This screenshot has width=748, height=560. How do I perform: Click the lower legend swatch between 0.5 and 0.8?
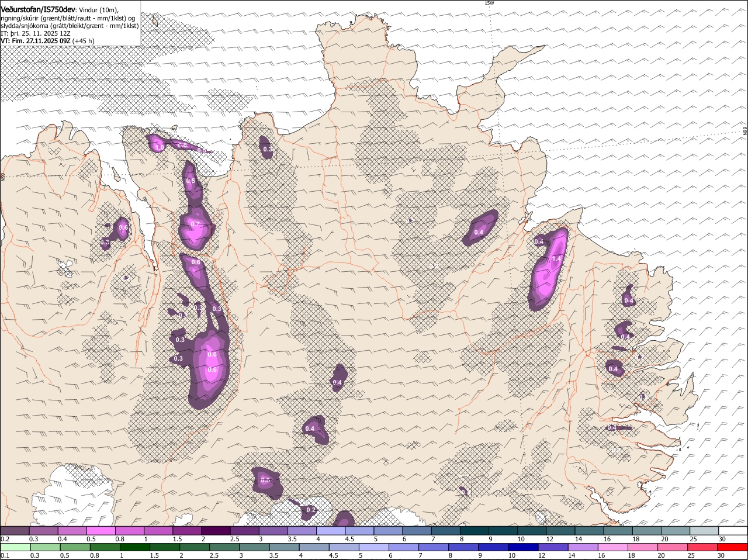[x=76, y=548]
